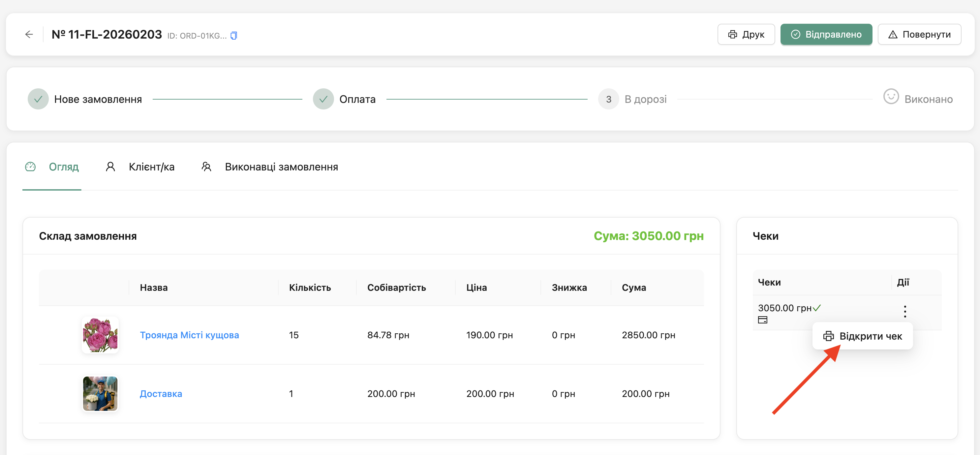Click the back arrow icon
980x455 pixels.
[x=29, y=35]
